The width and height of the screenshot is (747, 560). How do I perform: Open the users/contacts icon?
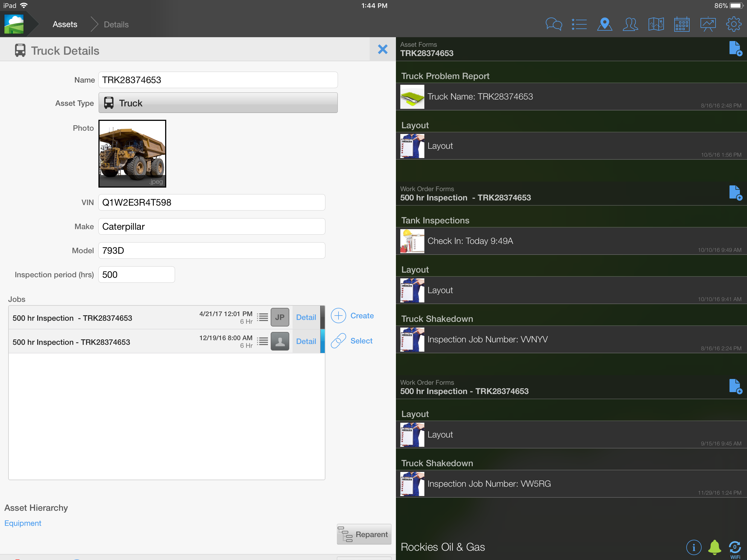click(630, 24)
